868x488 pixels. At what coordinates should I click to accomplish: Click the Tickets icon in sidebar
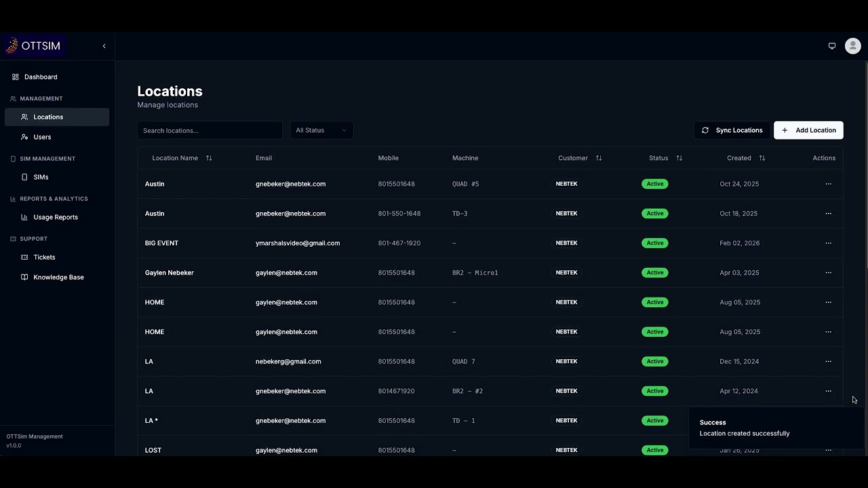point(24,257)
